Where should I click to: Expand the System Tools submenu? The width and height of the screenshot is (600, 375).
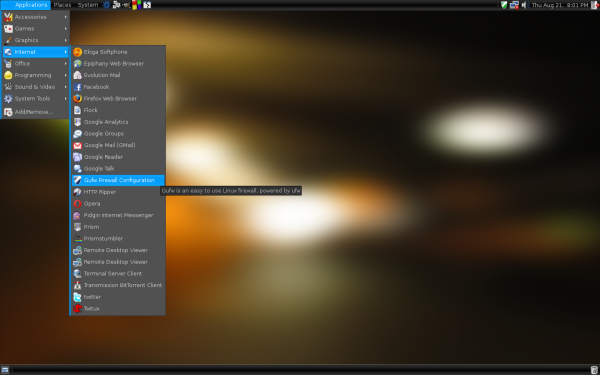point(36,99)
